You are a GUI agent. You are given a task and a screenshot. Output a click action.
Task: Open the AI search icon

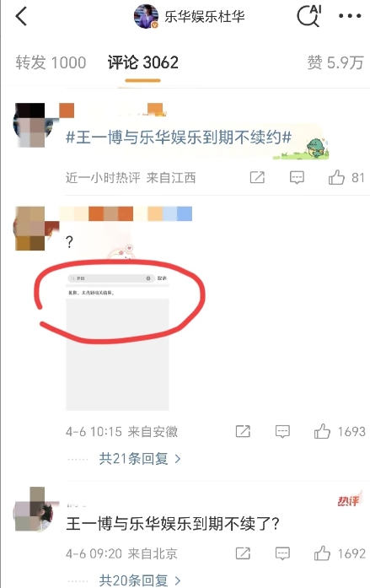[x=309, y=16]
